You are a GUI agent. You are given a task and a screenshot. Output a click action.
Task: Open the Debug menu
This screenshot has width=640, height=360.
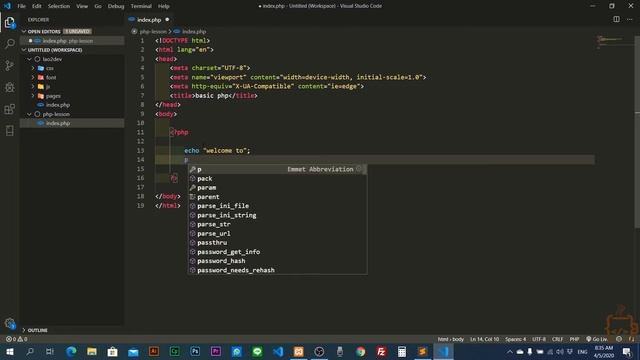click(116, 6)
